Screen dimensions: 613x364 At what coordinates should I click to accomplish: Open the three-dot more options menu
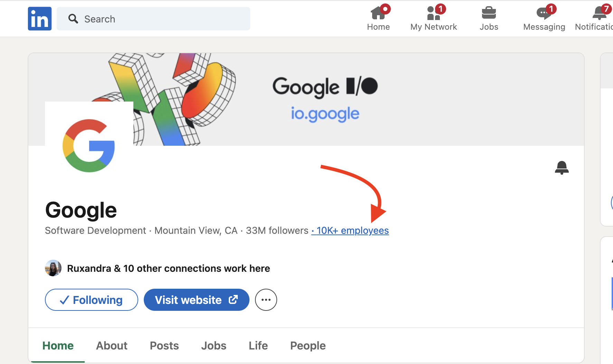[x=266, y=300]
